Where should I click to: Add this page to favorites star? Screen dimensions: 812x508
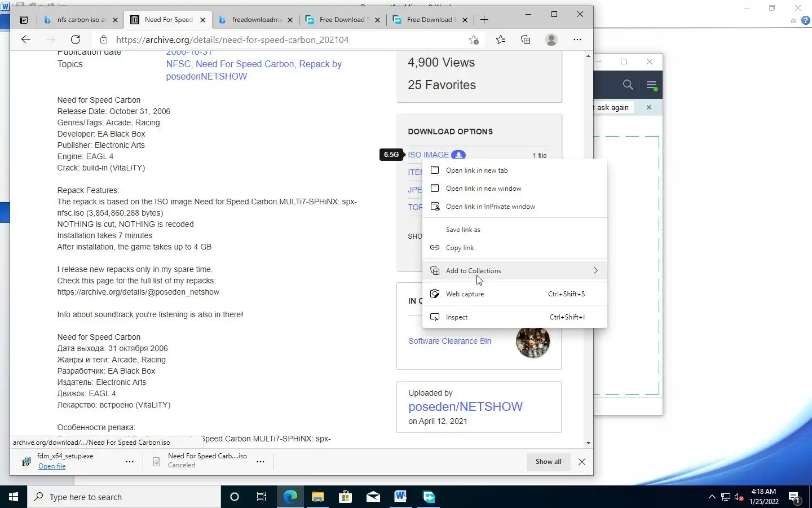pyautogui.click(x=474, y=40)
